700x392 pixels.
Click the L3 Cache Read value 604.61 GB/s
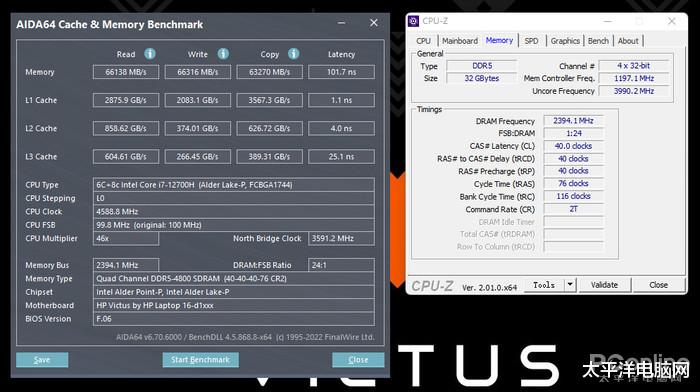coord(126,156)
